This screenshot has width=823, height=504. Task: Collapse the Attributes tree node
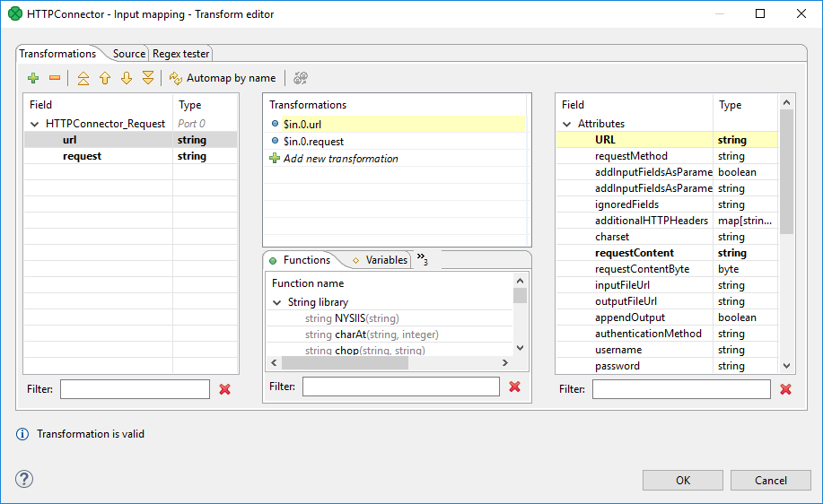(567, 124)
